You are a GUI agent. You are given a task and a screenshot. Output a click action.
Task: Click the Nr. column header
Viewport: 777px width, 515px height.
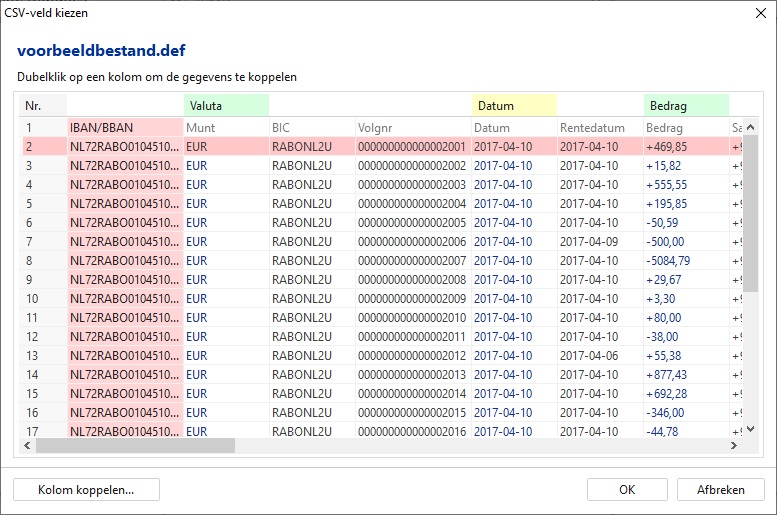44,105
